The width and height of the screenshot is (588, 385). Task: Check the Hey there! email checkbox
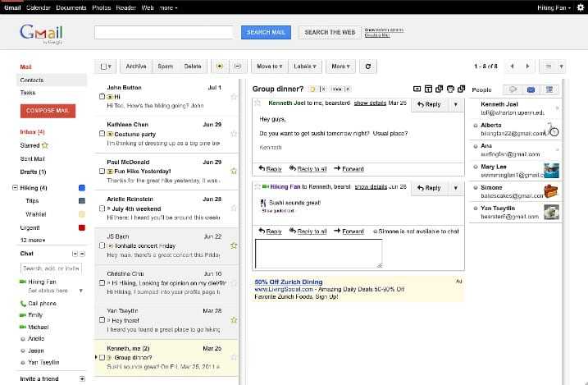click(102, 320)
